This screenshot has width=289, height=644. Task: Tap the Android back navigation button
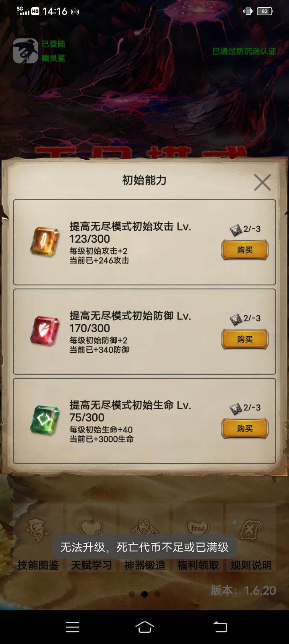point(220,627)
